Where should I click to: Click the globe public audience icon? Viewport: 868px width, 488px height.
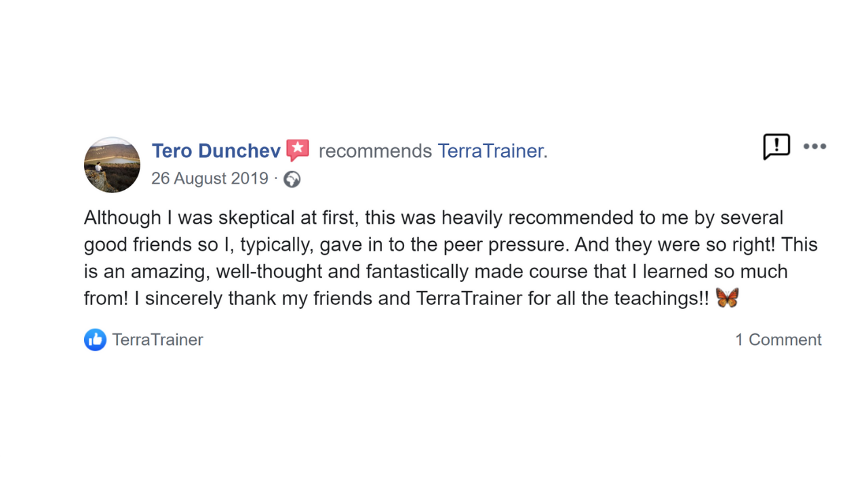click(292, 179)
